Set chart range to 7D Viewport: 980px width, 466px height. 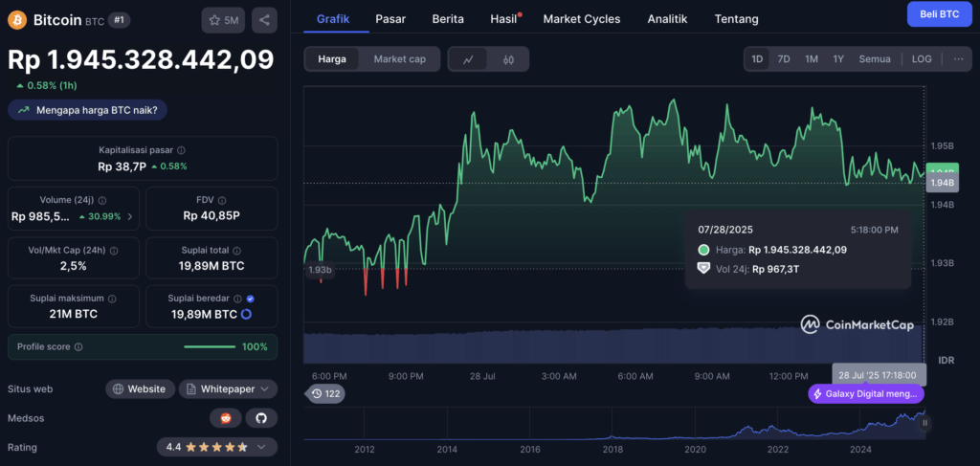(784, 59)
